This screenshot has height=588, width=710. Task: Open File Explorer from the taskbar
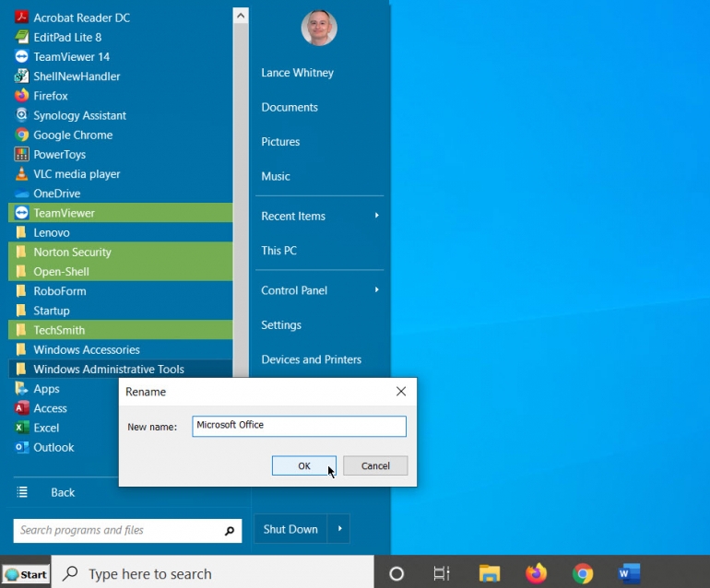(x=490, y=573)
